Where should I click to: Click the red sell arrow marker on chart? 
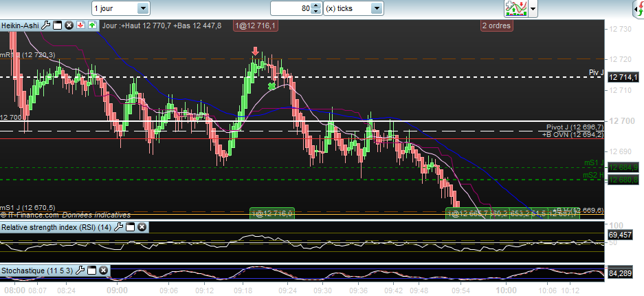tap(255, 52)
